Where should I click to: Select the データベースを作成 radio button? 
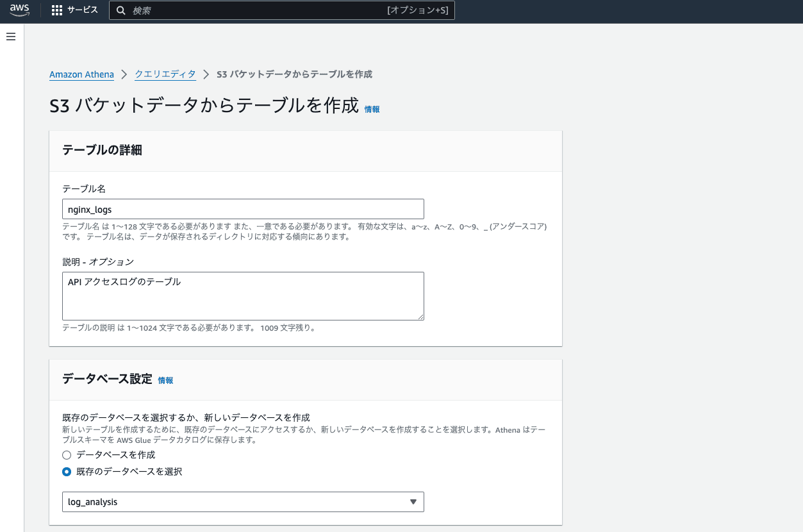coord(66,454)
